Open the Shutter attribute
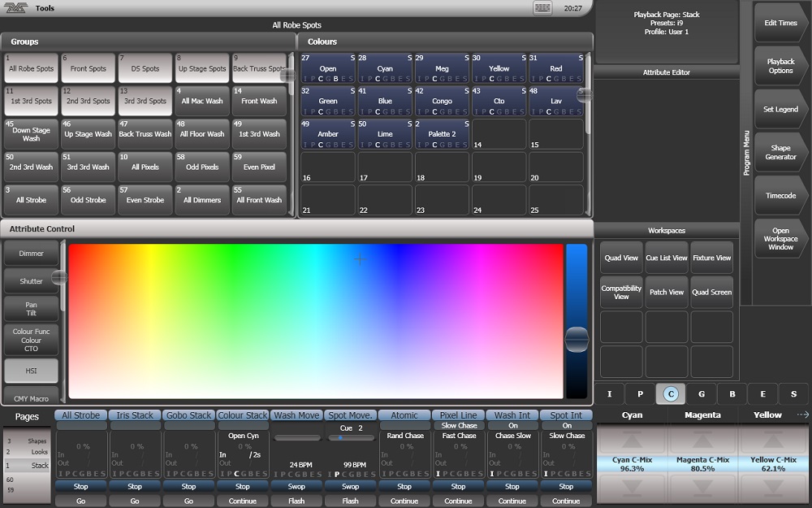This screenshot has width=812, height=508. click(x=31, y=281)
